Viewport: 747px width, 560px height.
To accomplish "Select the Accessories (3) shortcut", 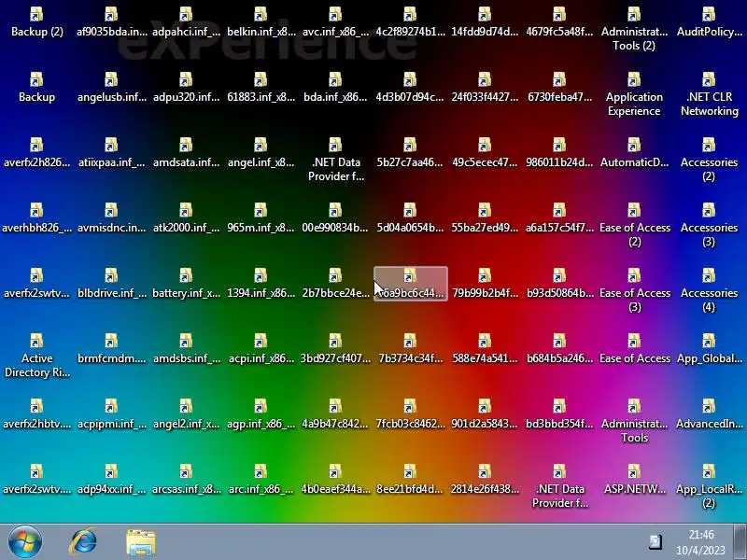I will [709, 224].
